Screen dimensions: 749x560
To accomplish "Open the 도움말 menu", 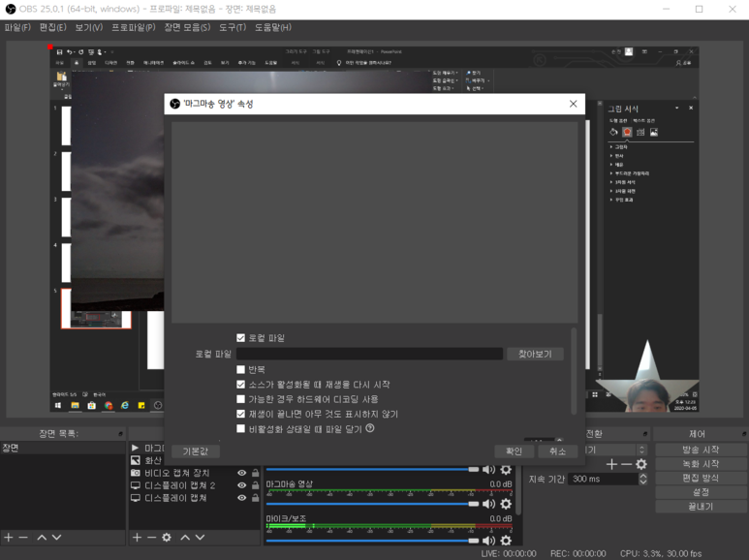I will 272,27.
